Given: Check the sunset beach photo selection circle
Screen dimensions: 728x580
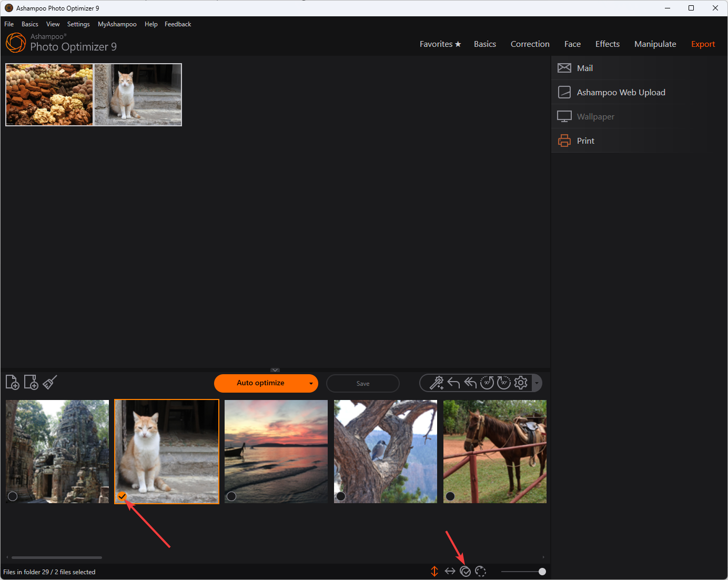Looking at the screenshot, I should click(x=231, y=496).
